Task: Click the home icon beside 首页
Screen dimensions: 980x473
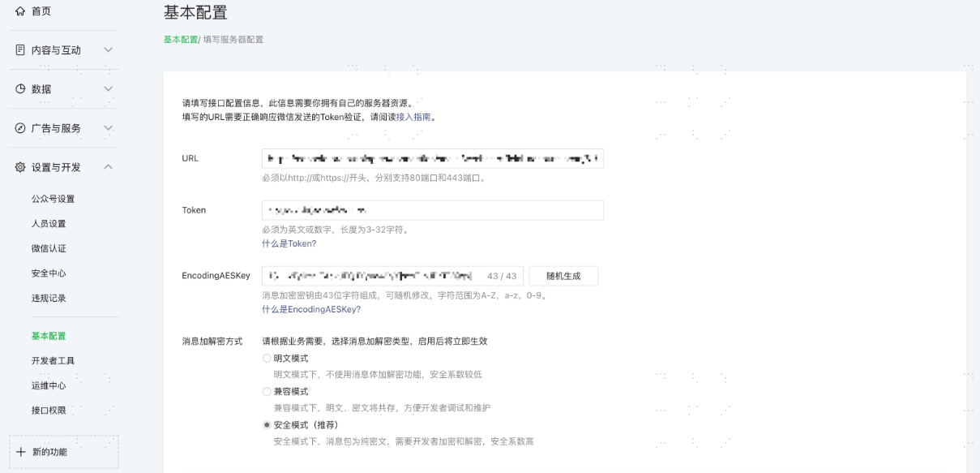Action: point(20,11)
